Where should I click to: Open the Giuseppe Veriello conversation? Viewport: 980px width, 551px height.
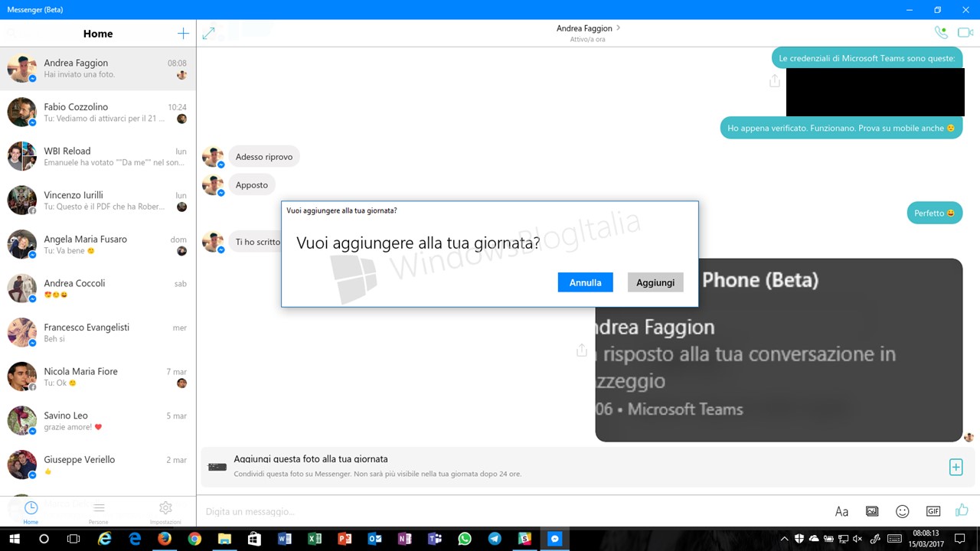pos(98,465)
